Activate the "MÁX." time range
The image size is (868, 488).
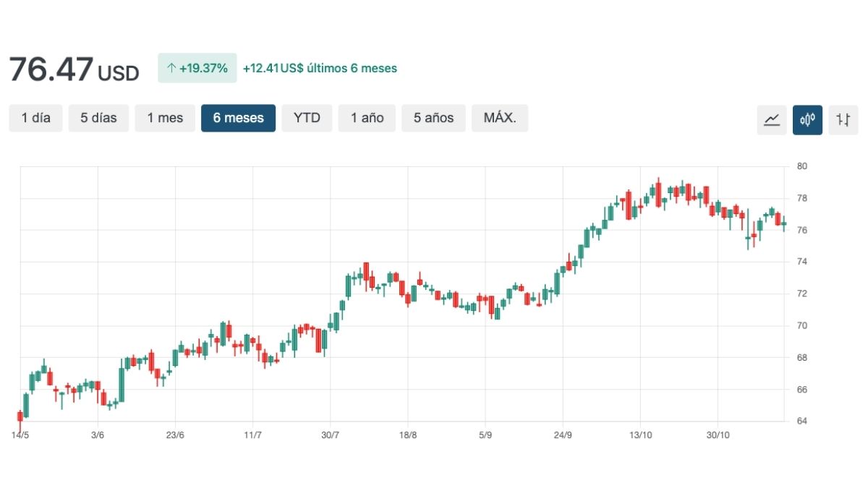click(x=500, y=118)
